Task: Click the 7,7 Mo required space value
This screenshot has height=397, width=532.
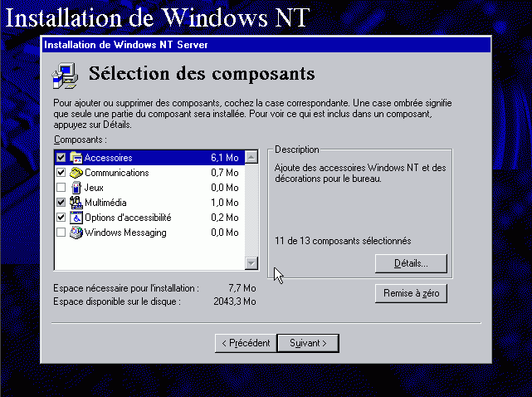Action: 242,288
